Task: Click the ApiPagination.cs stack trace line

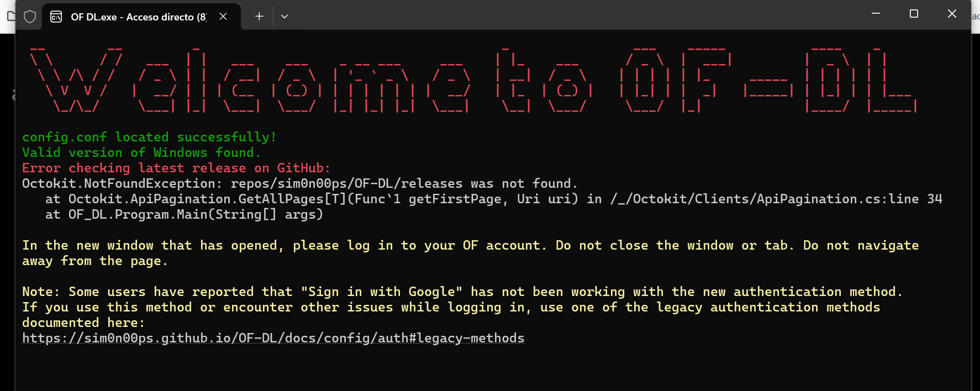Action: (x=493, y=199)
